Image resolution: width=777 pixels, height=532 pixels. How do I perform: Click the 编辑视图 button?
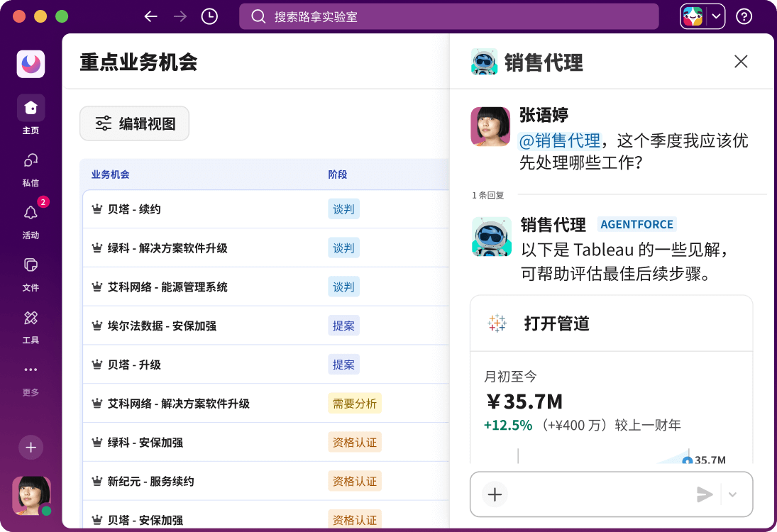(134, 123)
